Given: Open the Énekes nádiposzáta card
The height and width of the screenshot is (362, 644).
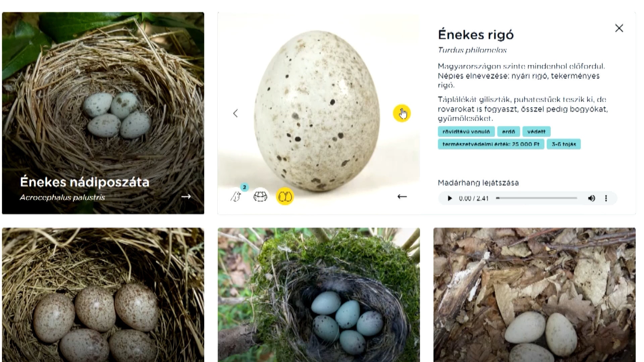Looking at the screenshot, I should pos(103,113).
